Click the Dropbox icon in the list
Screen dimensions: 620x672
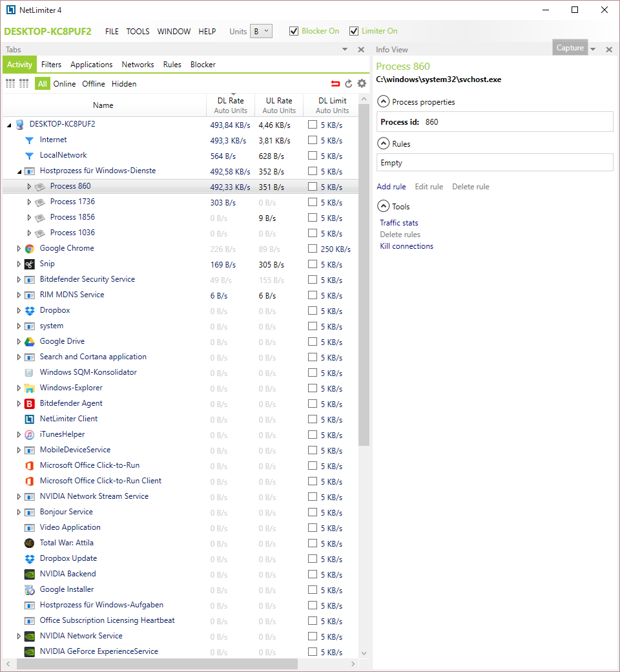(x=29, y=311)
